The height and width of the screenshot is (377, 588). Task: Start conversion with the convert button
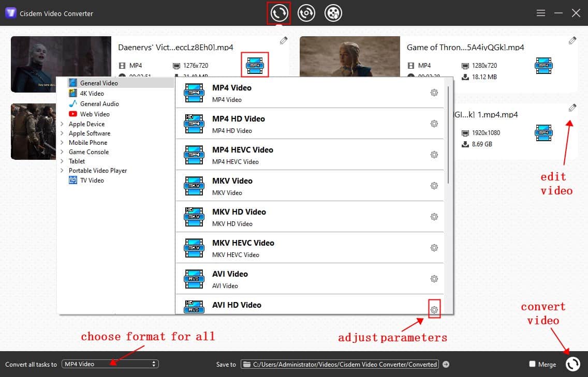[x=572, y=364]
